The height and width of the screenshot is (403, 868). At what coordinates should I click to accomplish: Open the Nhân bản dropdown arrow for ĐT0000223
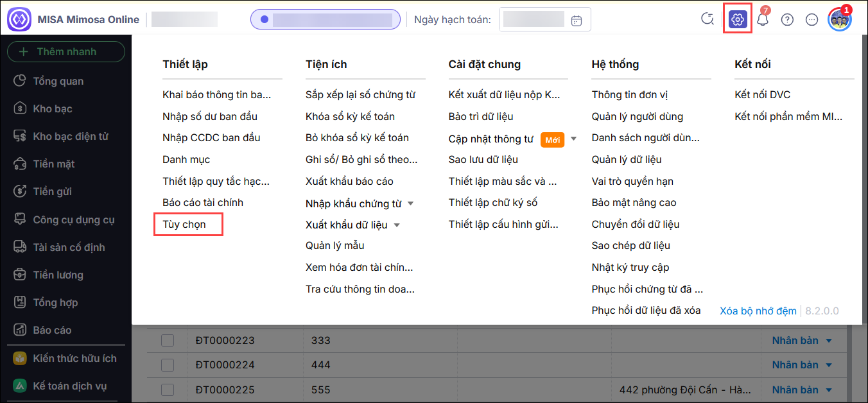pyautogui.click(x=828, y=340)
